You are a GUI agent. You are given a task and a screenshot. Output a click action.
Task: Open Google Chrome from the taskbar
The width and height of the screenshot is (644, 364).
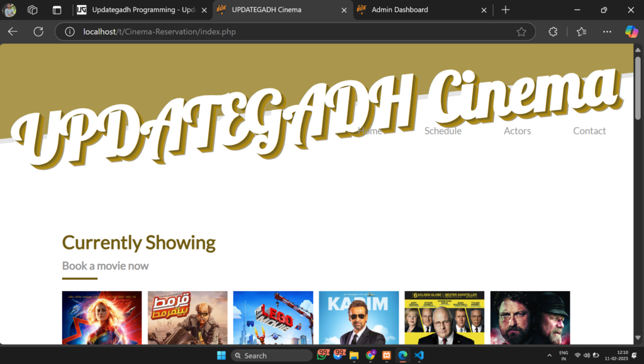(370, 355)
